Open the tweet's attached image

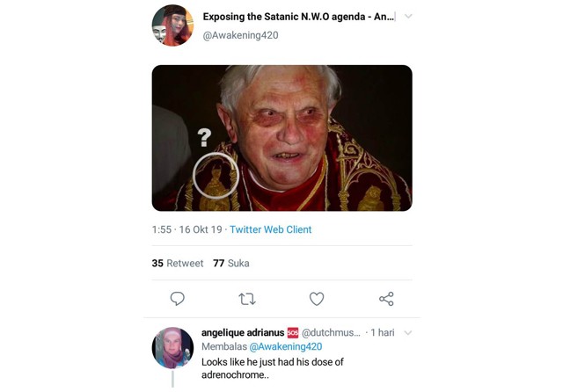click(x=281, y=138)
